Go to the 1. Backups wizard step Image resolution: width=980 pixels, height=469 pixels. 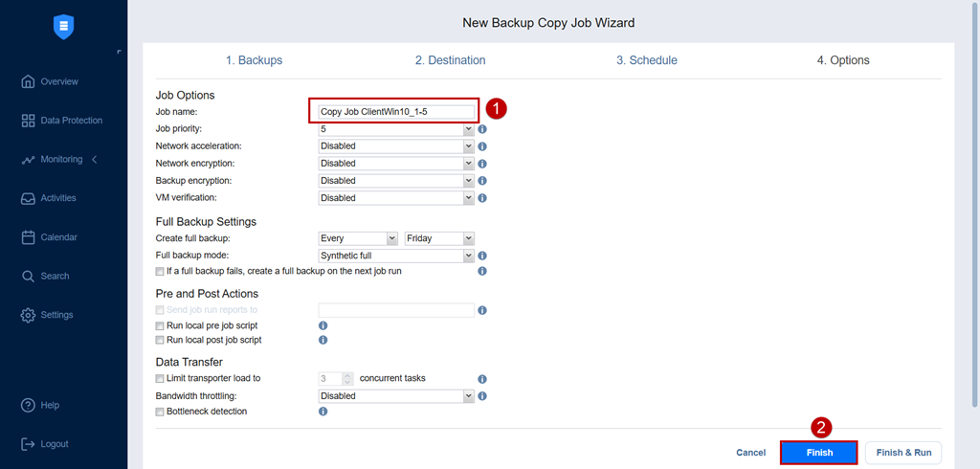click(x=254, y=60)
